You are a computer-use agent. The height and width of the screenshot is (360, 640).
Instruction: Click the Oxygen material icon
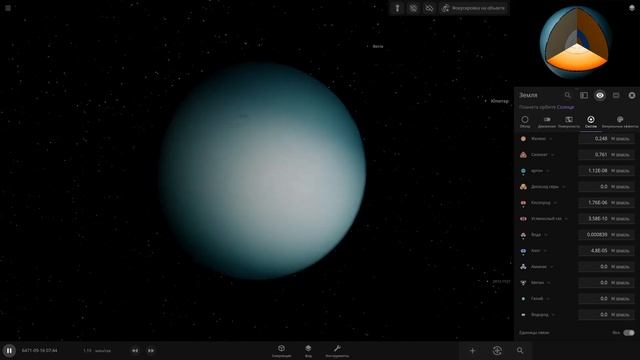click(523, 202)
